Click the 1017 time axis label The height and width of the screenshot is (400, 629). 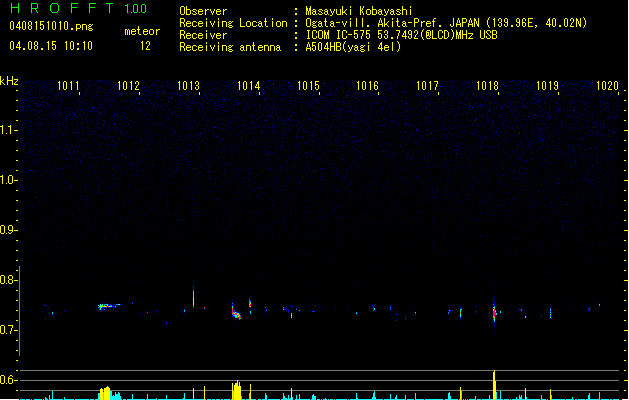pyautogui.click(x=427, y=86)
